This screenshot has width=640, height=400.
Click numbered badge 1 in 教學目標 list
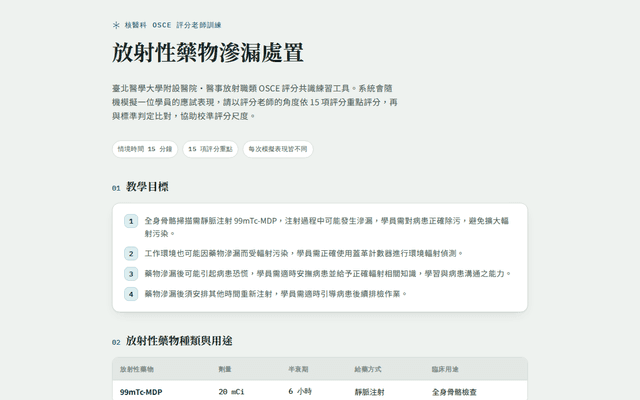point(131,221)
